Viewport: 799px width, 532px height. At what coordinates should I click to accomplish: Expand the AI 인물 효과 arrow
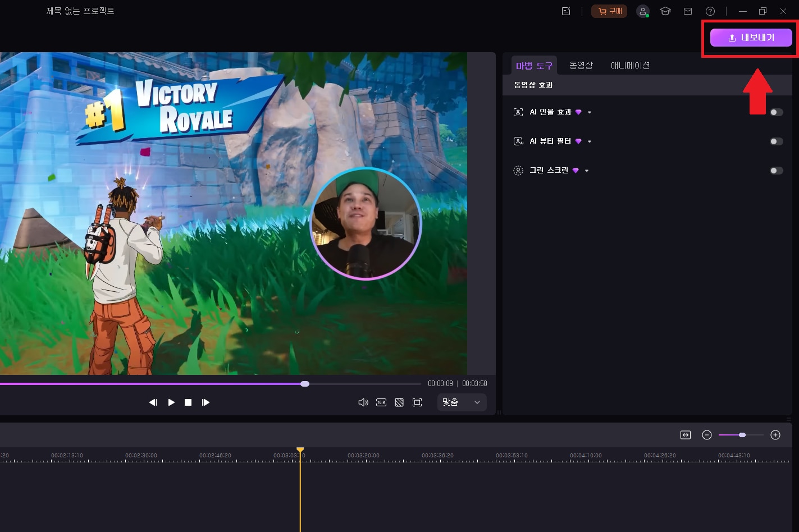tap(590, 113)
